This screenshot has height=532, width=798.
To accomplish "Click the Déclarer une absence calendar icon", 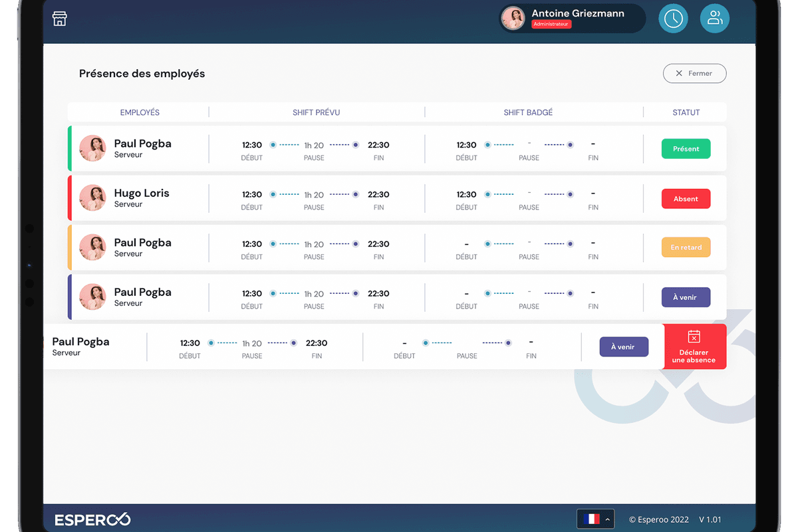I will point(694,338).
